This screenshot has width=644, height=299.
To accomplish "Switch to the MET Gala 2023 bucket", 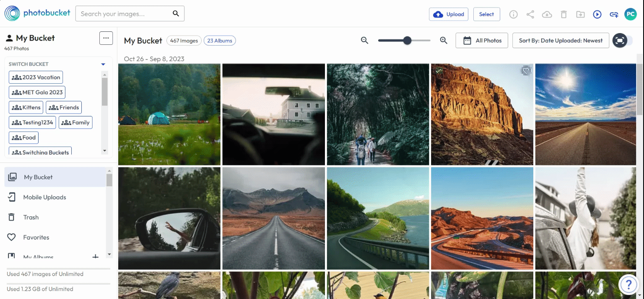I will (x=37, y=93).
